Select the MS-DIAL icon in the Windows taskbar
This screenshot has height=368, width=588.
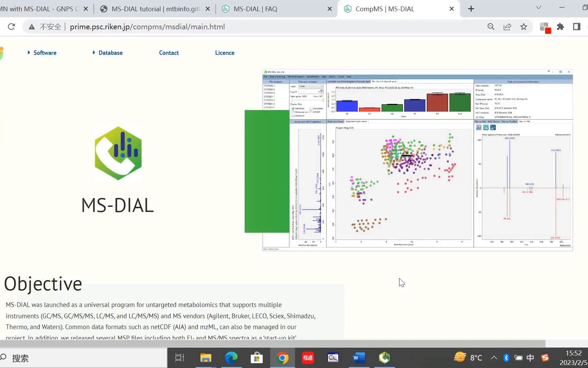[384, 358]
